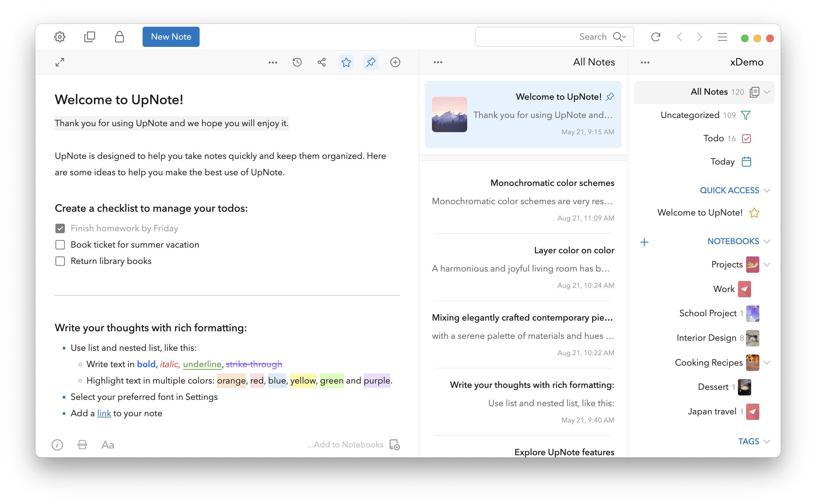Screen dimensions: 816x504
Task: Expand the Projects notebook chevron
Action: [x=767, y=265]
